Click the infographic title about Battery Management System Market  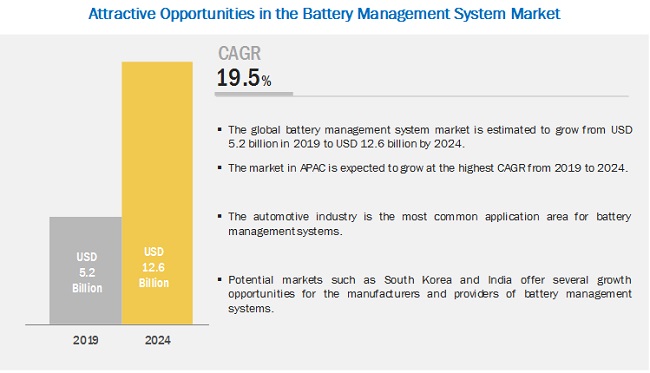pos(324,15)
